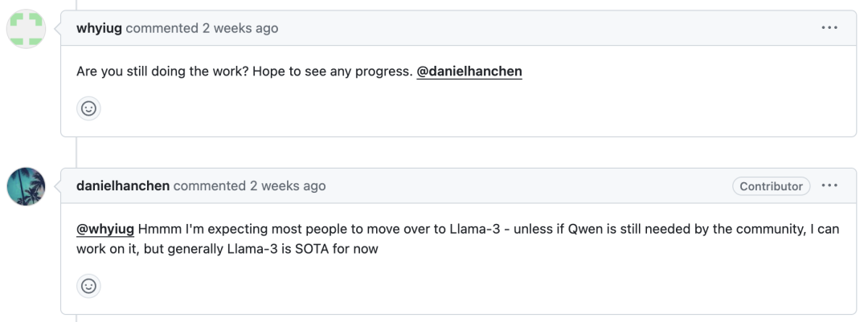
Task: Click the word "commented" in danielhanchen's comment header
Action: coord(209,186)
